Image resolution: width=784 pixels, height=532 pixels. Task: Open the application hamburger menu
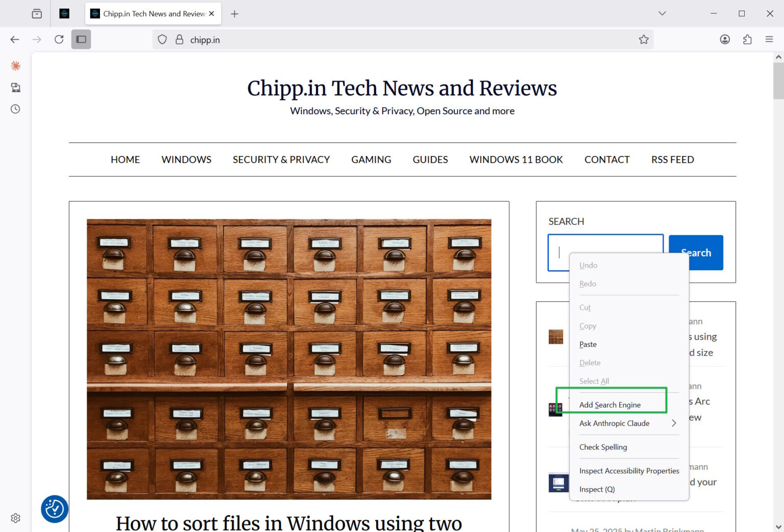(x=769, y=39)
